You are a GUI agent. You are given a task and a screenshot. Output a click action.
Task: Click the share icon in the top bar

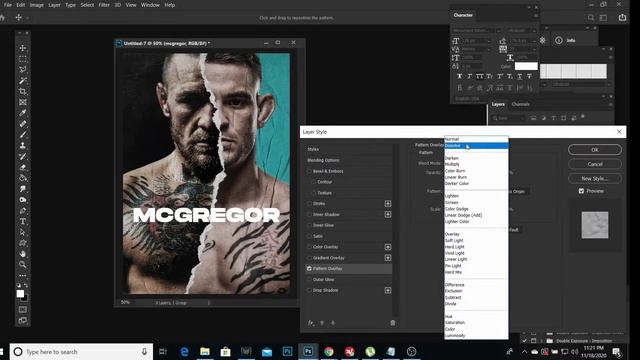[x=622, y=18]
